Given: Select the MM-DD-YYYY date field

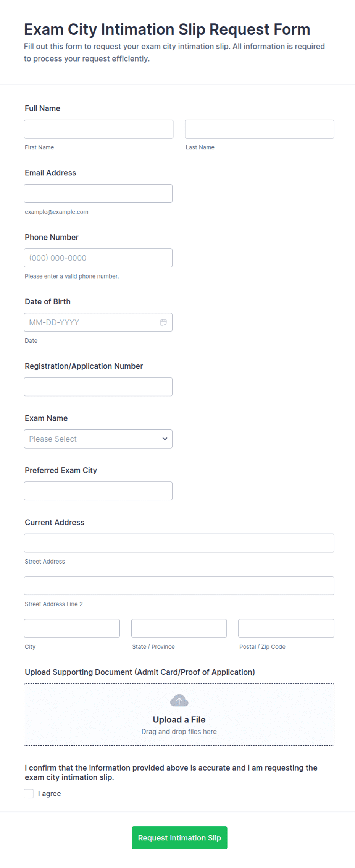Looking at the screenshot, I should [98, 322].
